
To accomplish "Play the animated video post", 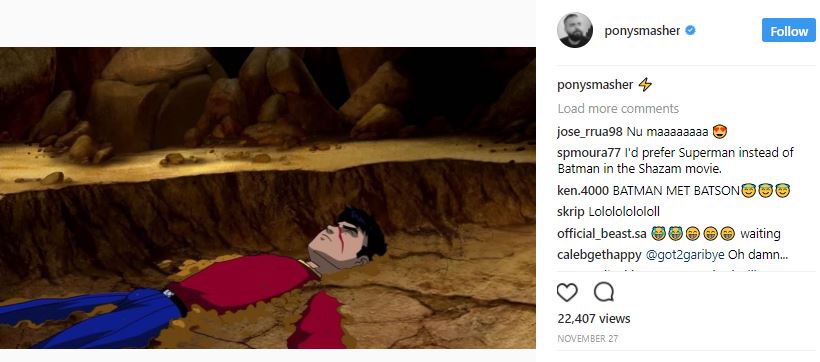I will pyautogui.click(x=268, y=198).
